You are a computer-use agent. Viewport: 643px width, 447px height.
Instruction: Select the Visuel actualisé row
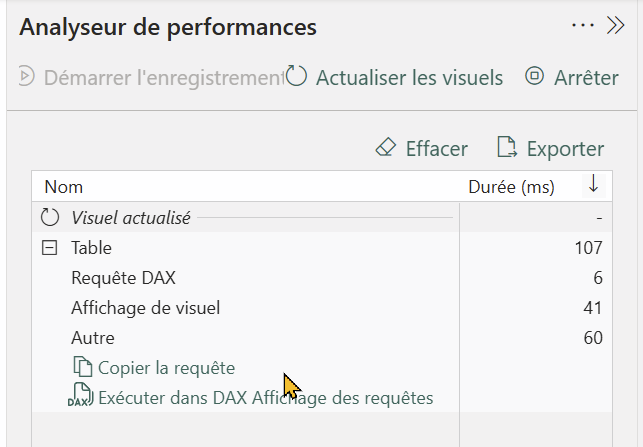(x=322, y=217)
